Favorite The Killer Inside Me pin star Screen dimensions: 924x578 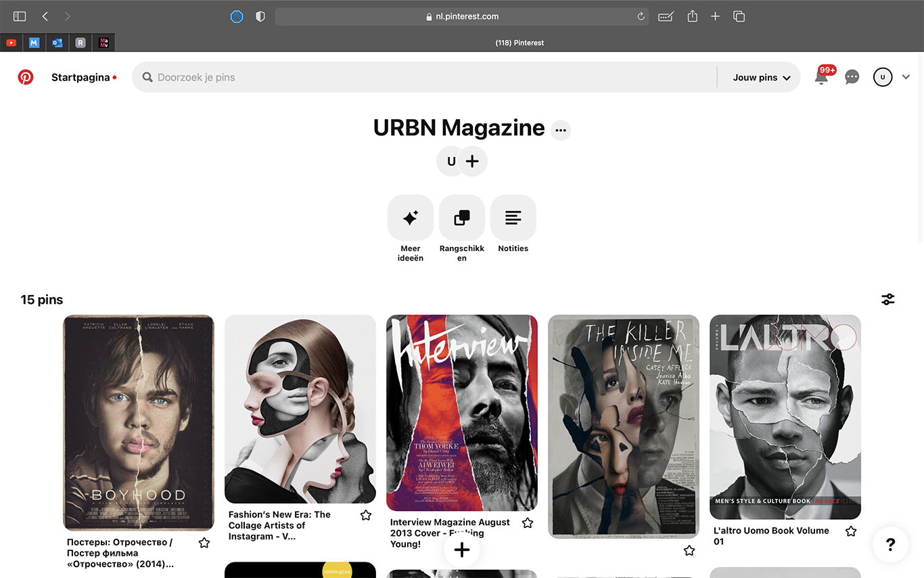689,551
